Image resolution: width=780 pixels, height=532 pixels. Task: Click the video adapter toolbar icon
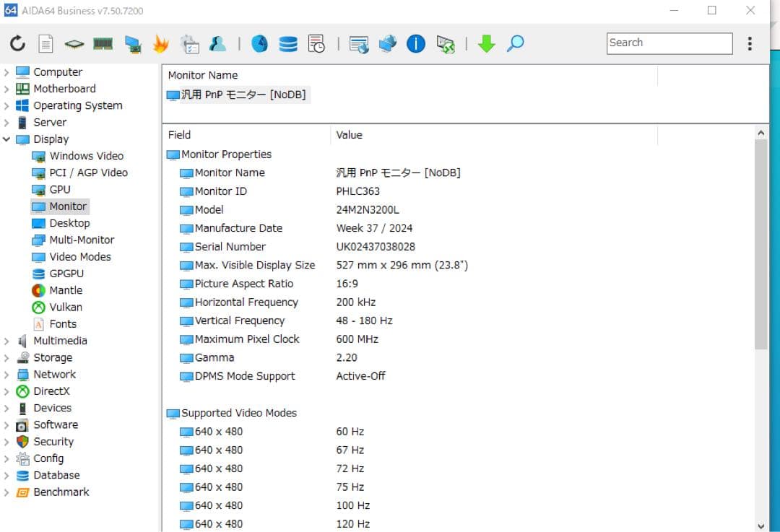131,43
